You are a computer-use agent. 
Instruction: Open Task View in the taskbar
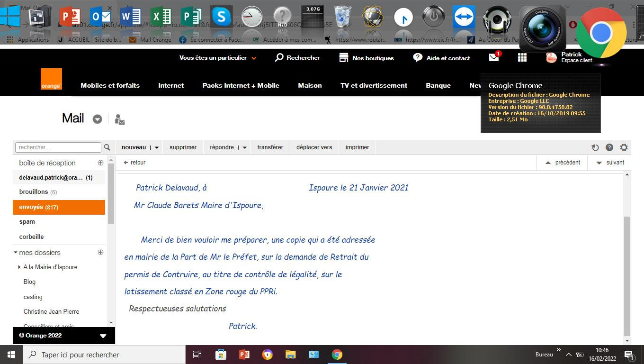point(197,355)
